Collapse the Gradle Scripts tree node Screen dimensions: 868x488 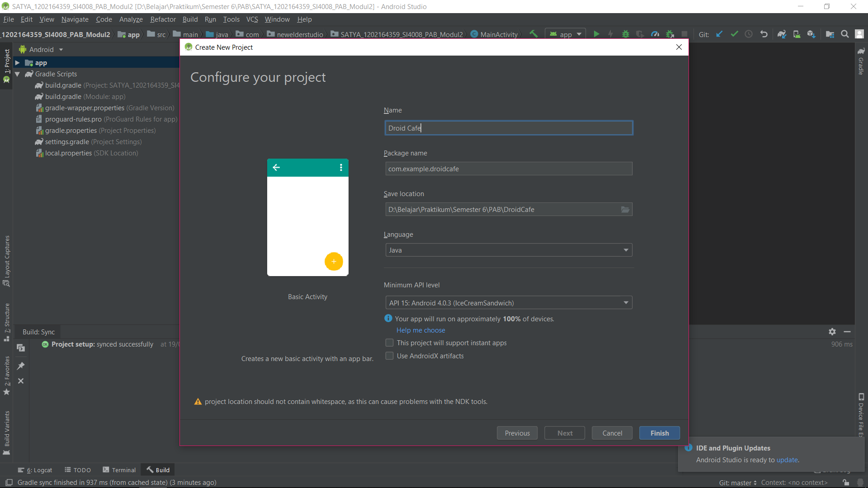(x=17, y=74)
